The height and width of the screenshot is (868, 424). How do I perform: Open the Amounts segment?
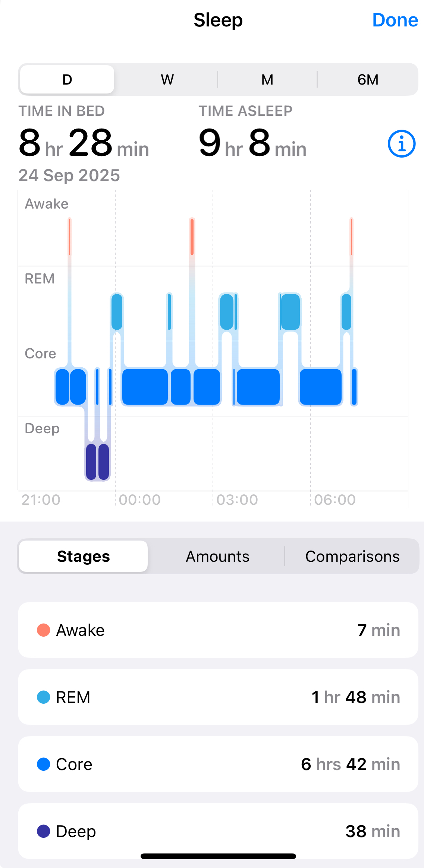click(217, 556)
